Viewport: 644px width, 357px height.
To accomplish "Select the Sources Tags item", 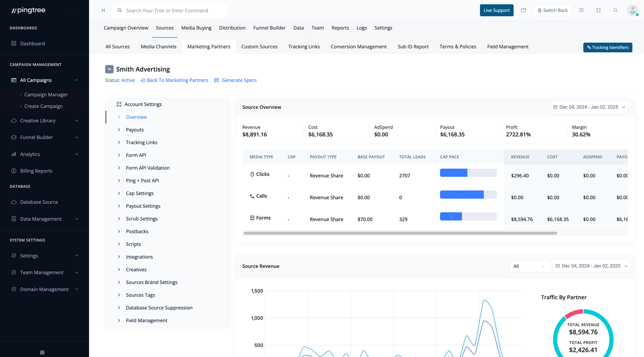I will (140, 295).
